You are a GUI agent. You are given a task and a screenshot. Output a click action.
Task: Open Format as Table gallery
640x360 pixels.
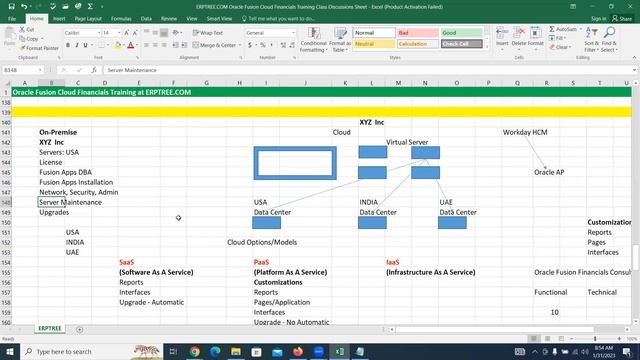pos(340,40)
